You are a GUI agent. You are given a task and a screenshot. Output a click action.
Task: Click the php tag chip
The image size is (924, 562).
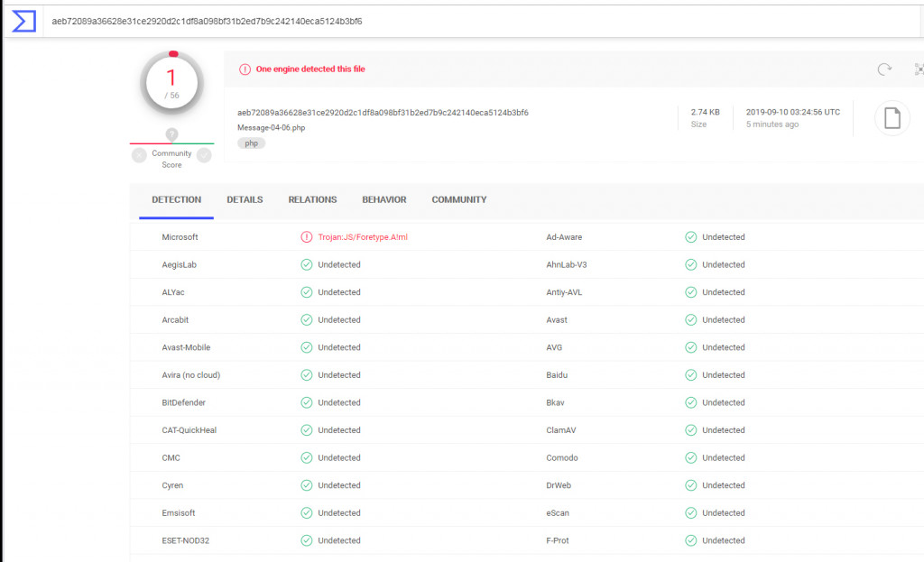(252, 143)
